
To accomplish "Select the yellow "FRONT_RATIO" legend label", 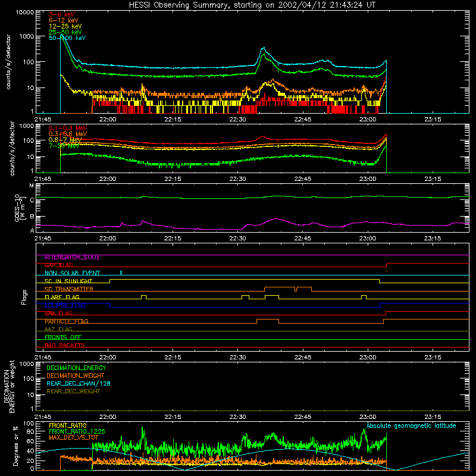I will (x=68, y=425).
